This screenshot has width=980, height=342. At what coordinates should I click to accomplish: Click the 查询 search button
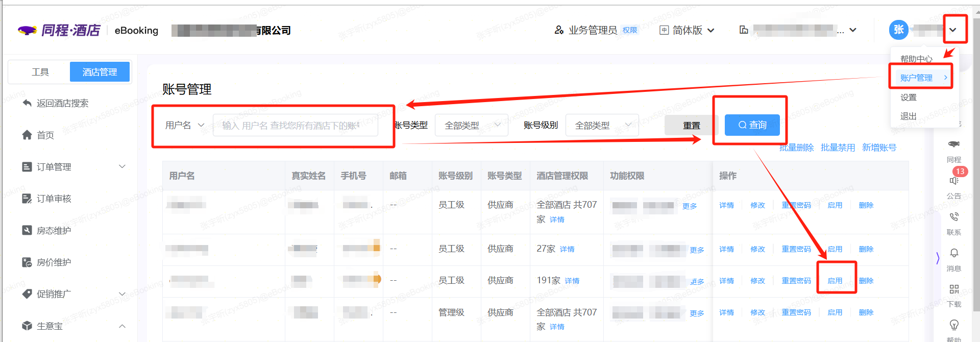tap(752, 125)
